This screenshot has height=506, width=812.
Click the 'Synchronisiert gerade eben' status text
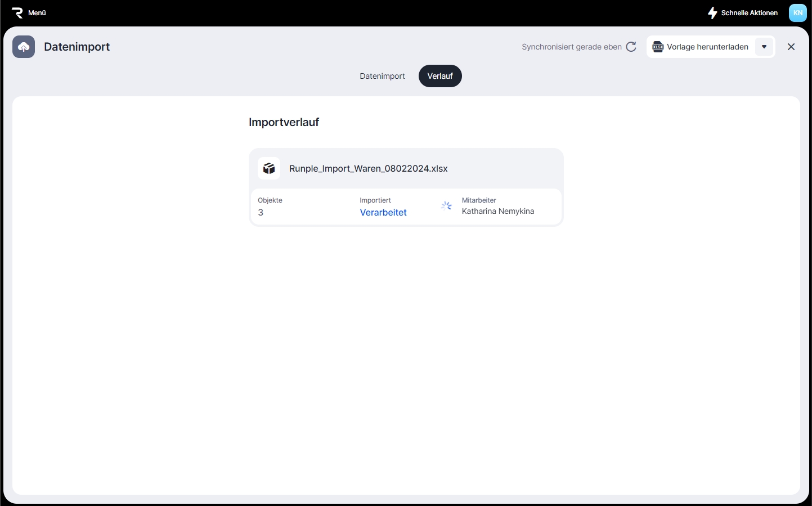(571, 47)
